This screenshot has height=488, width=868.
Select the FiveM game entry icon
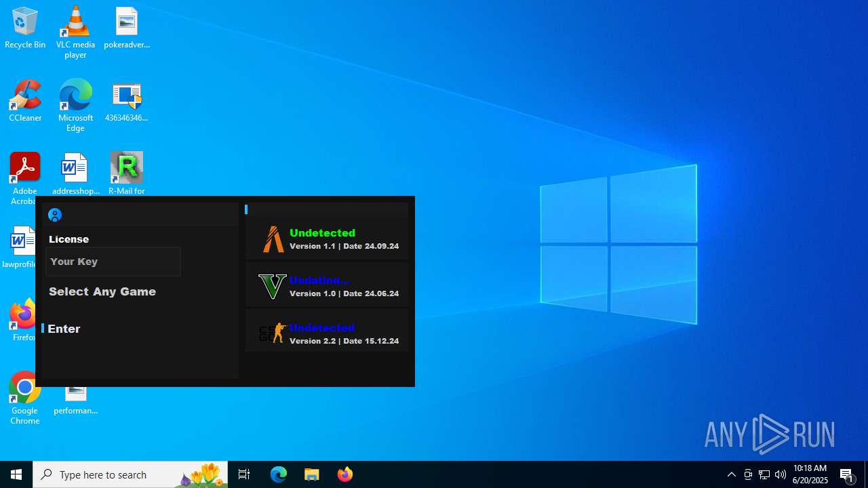(x=273, y=239)
